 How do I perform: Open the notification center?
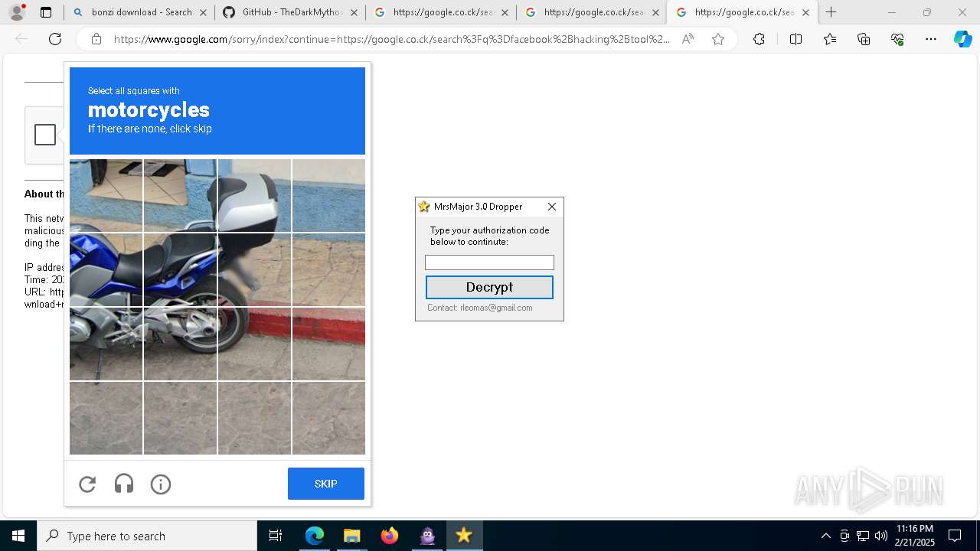pyautogui.click(x=955, y=536)
